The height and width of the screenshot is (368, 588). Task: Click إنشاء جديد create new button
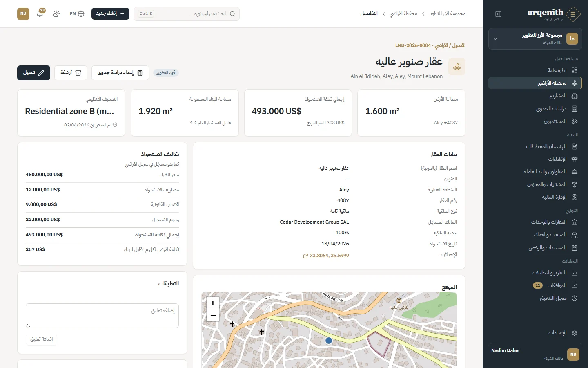point(110,13)
